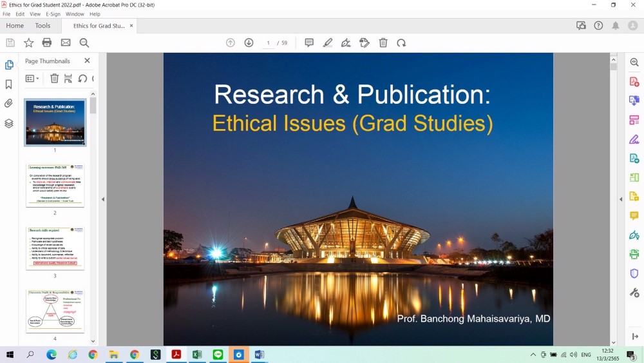The image size is (644, 363).
Task: Click the Print file icon
Action: [x=47, y=43]
